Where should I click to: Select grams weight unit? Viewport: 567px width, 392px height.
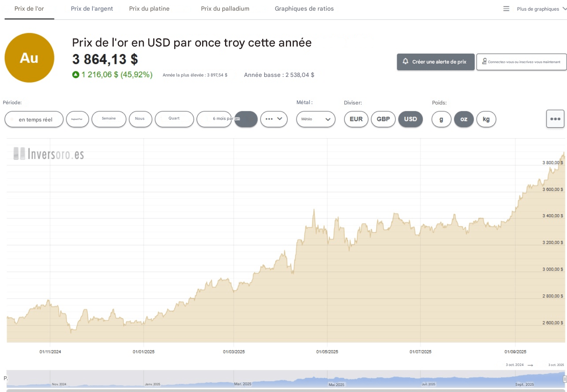441,119
